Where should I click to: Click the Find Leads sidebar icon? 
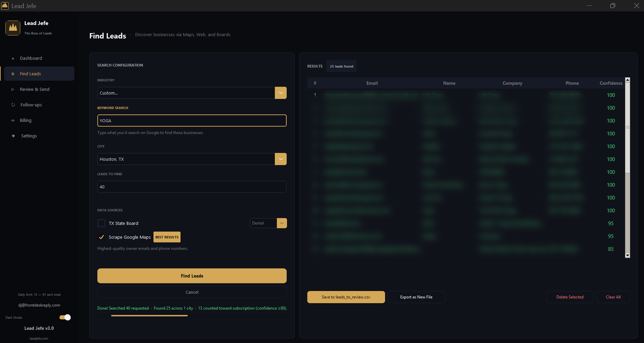click(13, 74)
